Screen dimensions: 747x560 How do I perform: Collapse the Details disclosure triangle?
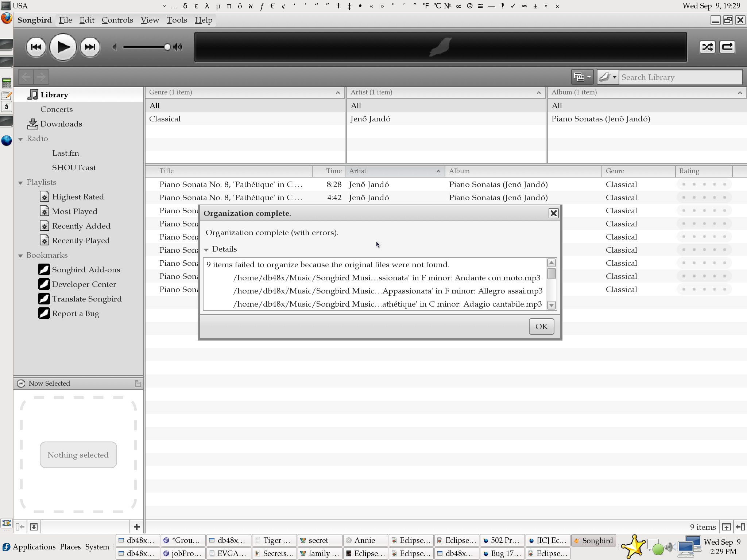click(206, 250)
